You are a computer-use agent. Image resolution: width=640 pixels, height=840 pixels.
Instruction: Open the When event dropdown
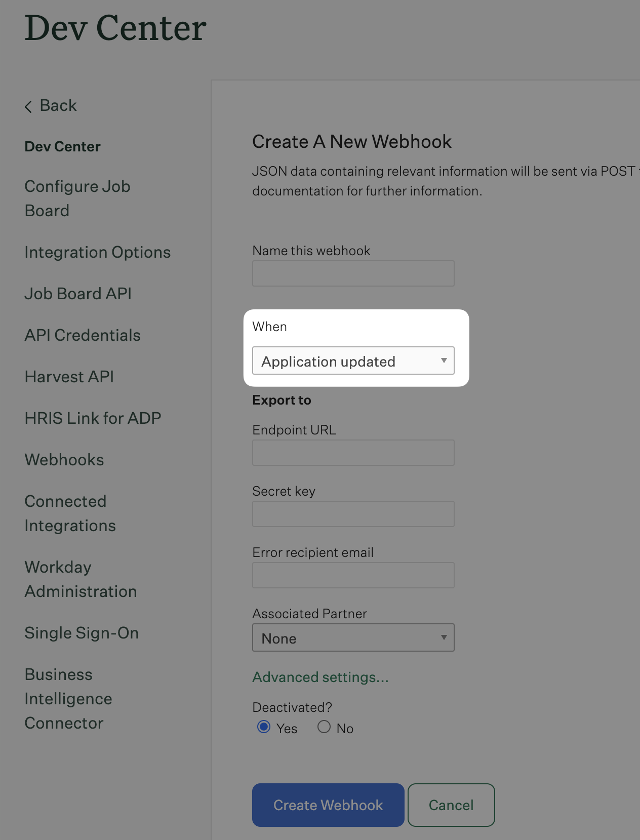click(353, 361)
